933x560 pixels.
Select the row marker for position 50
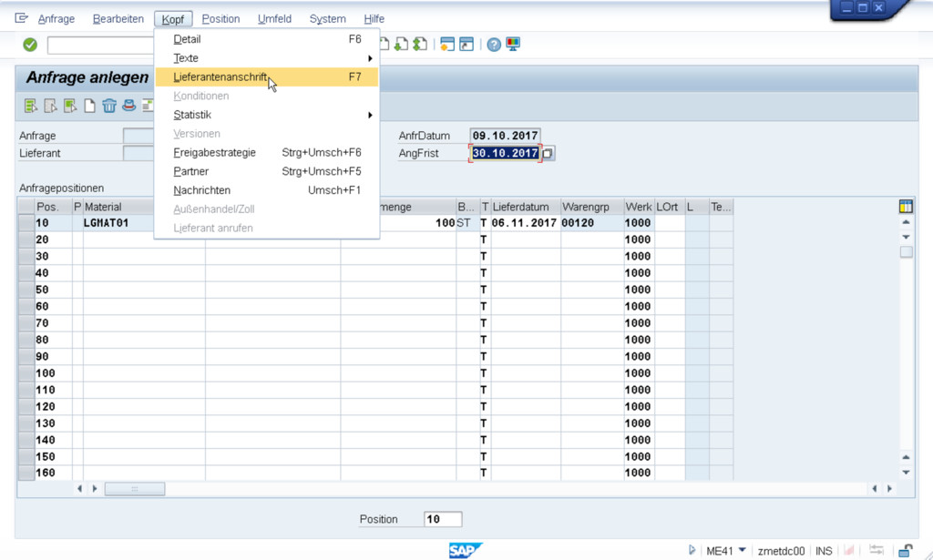tap(26, 290)
